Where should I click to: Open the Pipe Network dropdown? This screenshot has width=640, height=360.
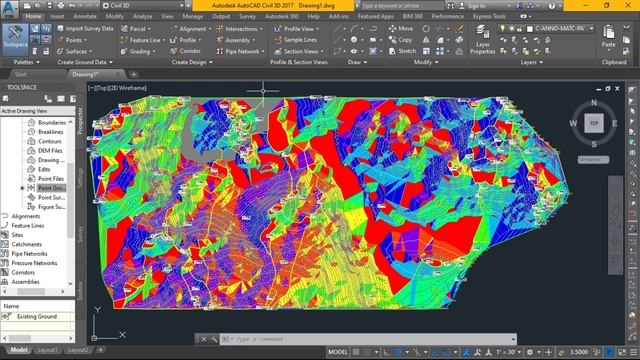pos(241,51)
